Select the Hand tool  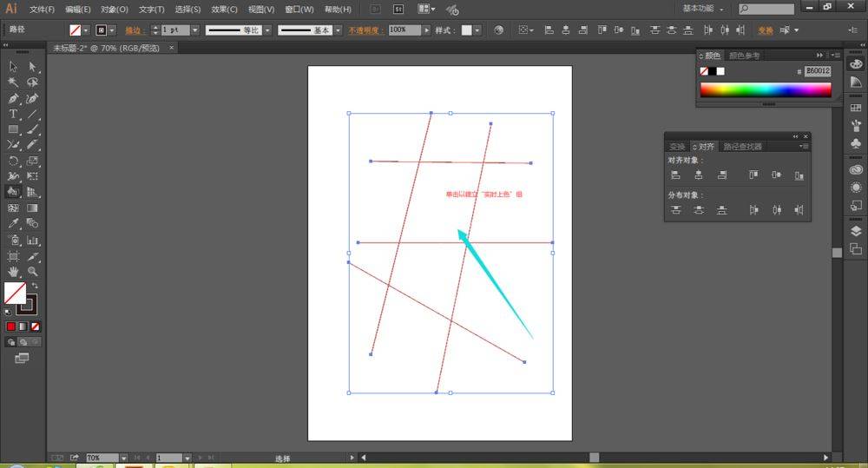pos(13,272)
